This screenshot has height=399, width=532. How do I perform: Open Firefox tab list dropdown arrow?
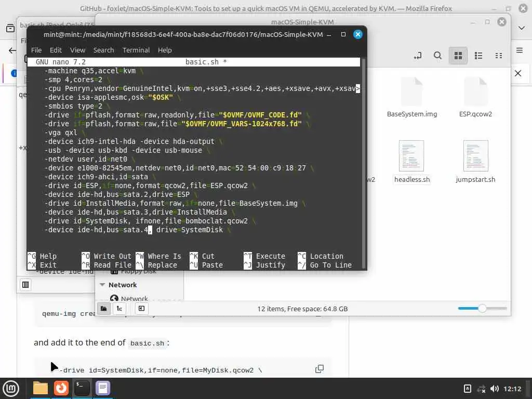click(522, 28)
